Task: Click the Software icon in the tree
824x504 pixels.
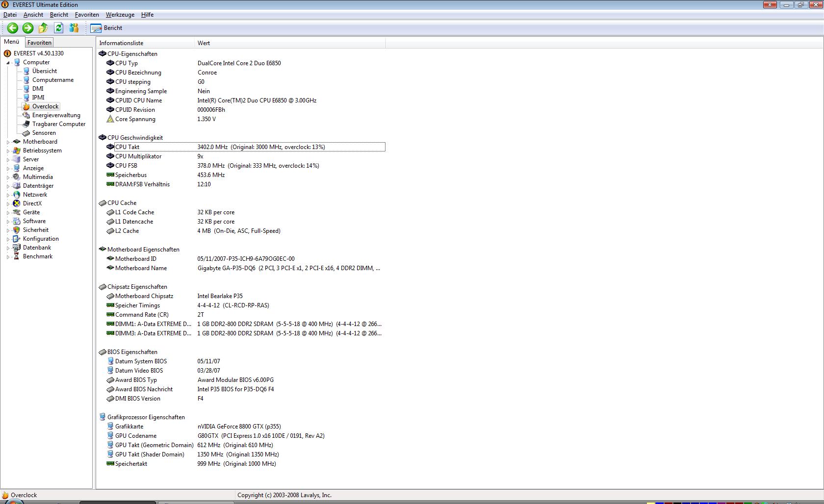Action: 17,221
